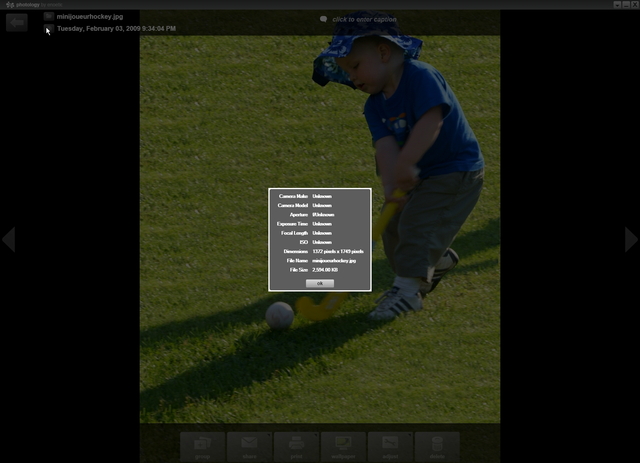The height and width of the screenshot is (463, 640).
Task: Click the photo info icon beside date
Action: point(48,29)
